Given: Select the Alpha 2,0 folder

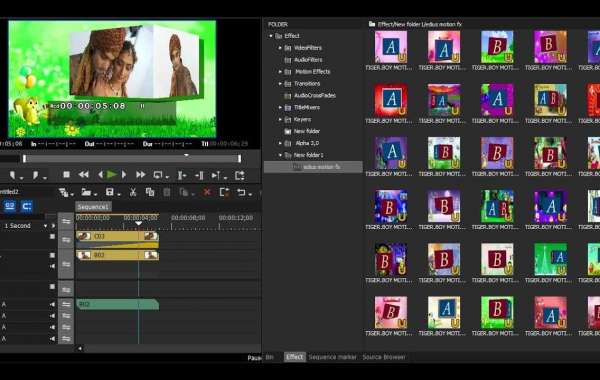Looking at the screenshot, I should [307, 143].
